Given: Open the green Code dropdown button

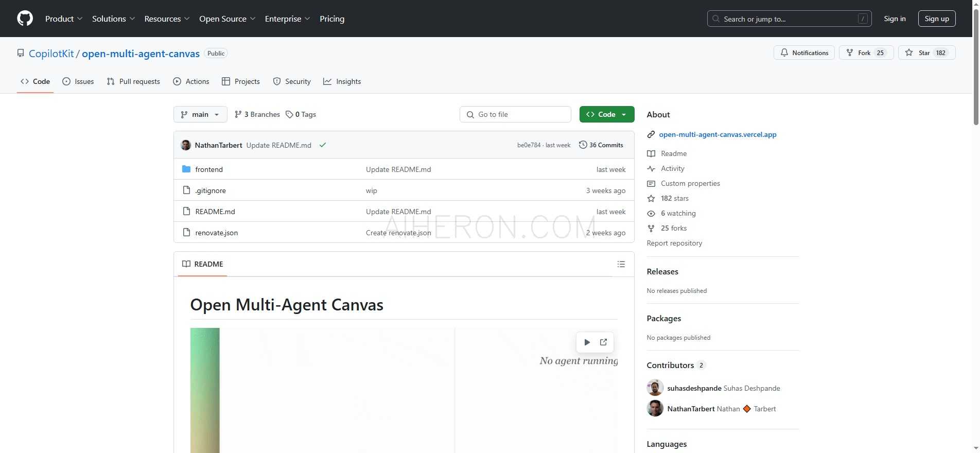Looking at the screenshot, I should coord(607,114).
